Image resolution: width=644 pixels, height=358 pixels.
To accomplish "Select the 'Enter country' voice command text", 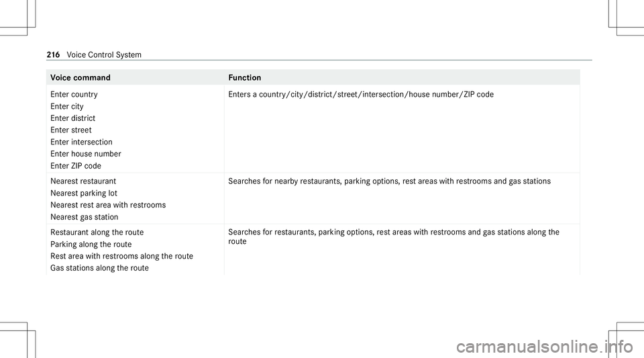I will pos(74,95).
